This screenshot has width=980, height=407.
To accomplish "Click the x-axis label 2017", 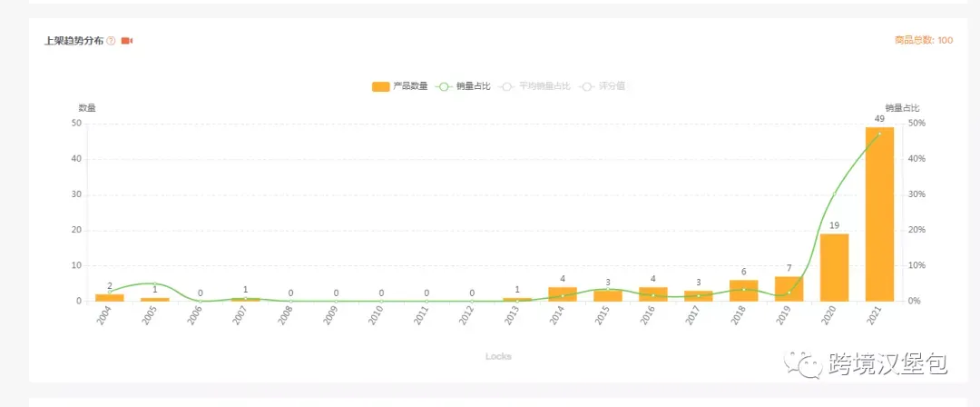I will (x=691, y=315).
